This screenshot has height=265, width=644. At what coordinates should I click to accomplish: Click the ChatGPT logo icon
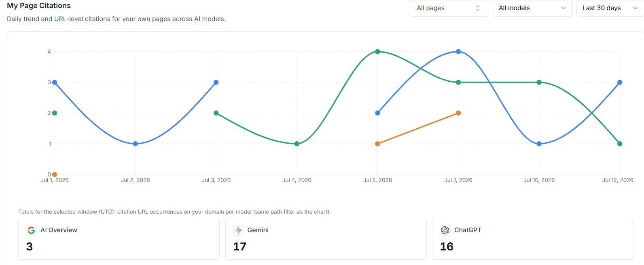445,230
